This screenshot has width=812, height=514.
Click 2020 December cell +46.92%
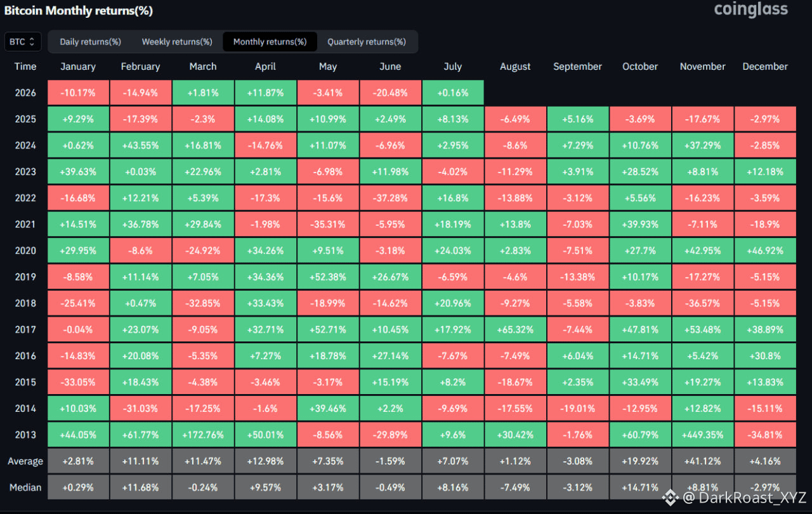tap(765, 251)
